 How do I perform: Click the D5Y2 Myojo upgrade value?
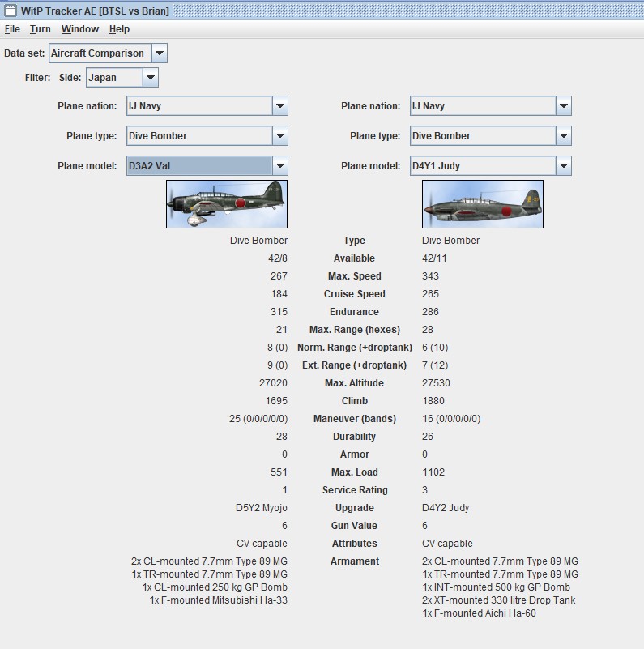point(262,508)
